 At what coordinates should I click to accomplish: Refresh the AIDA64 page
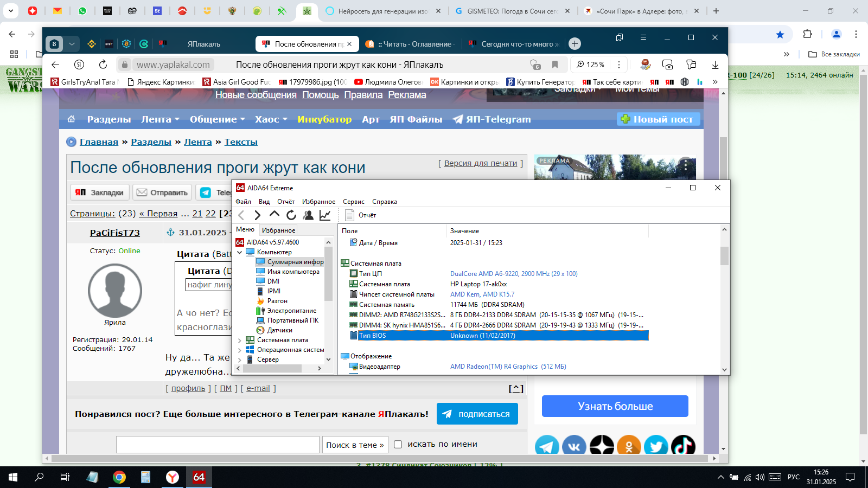(x=291, y=215)
